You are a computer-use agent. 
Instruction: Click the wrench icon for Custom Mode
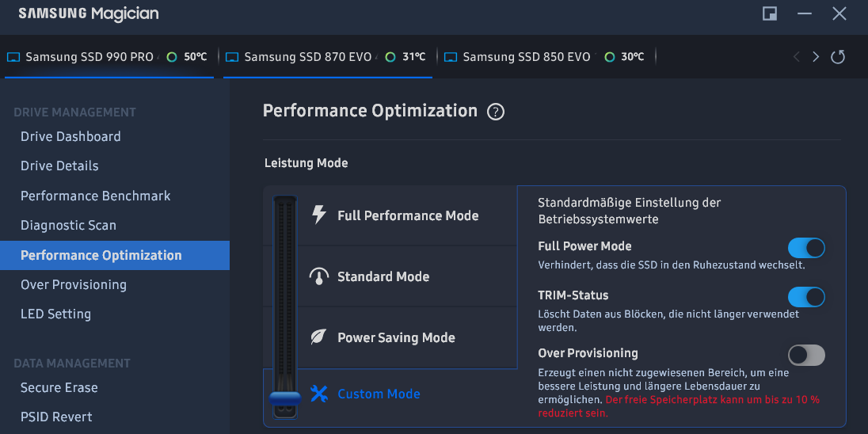319,394
